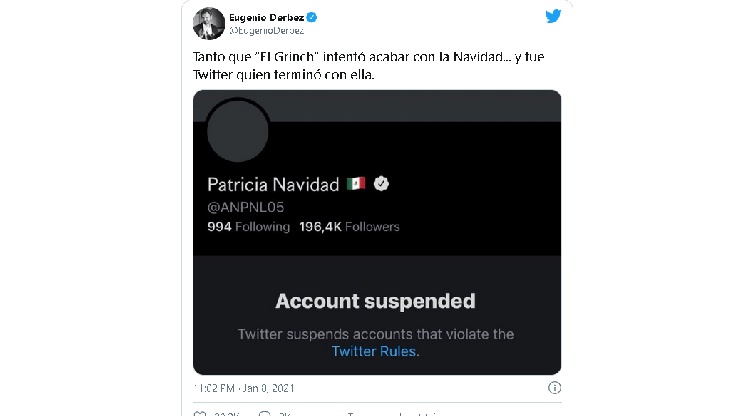Click the Account suspended heading

375,301
